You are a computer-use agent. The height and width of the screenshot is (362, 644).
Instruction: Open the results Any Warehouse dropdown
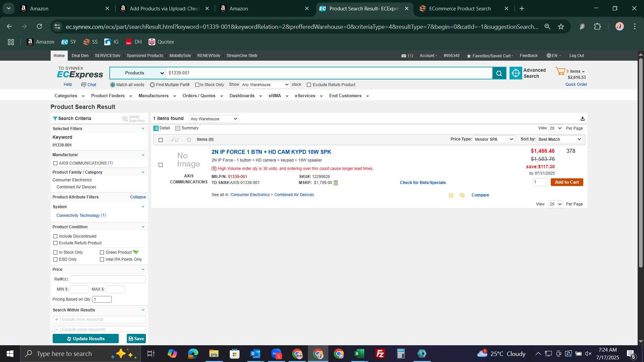coord(214,119)
